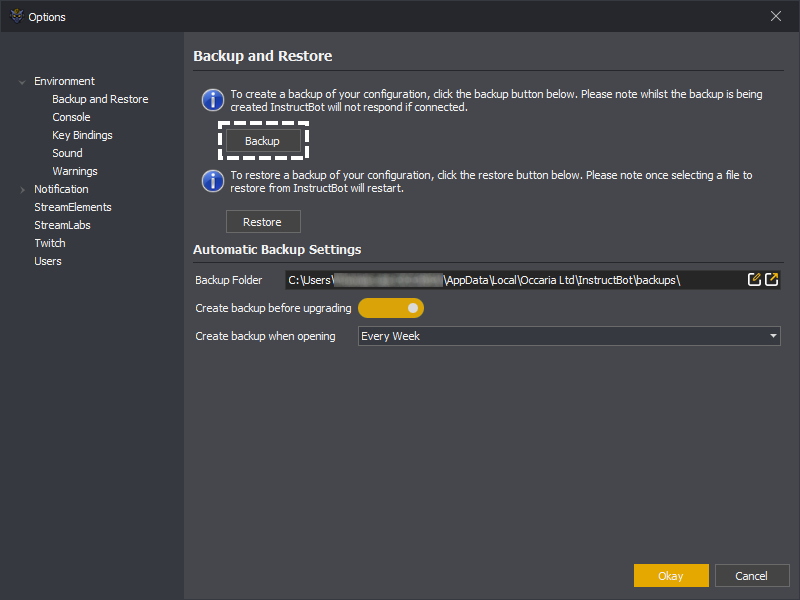This screenshot has width=800, height=600.
Task: Open the Create backup when opening dropdown
Action: 569,336
